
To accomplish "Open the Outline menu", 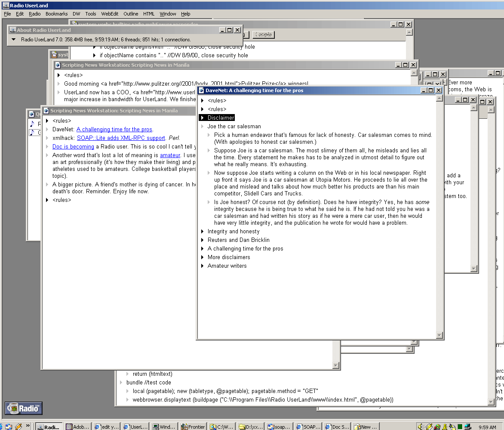I will (131, 14).
